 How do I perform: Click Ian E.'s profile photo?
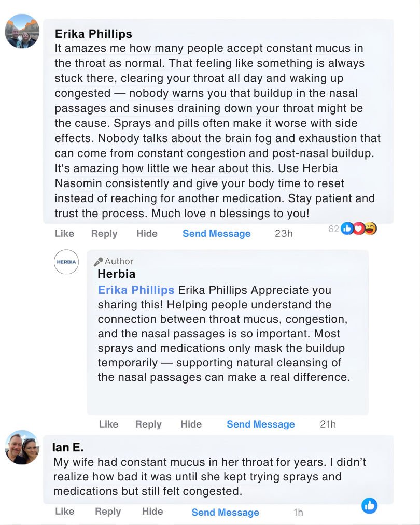tap(22, 447)
